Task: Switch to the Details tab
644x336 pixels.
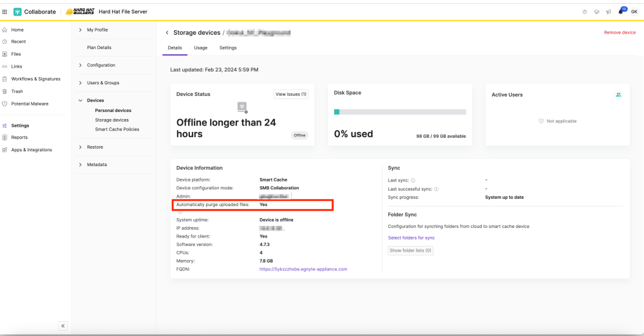Action: point(175,48)
